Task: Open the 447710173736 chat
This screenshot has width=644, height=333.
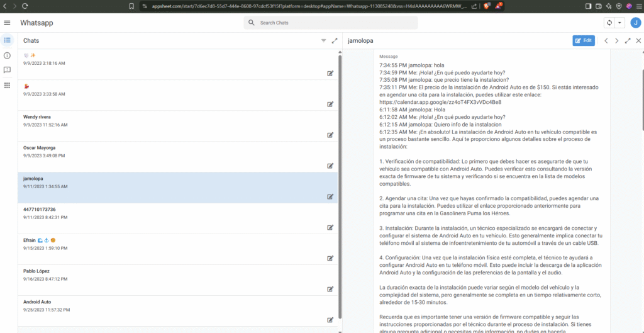Action: pos(177,218)
